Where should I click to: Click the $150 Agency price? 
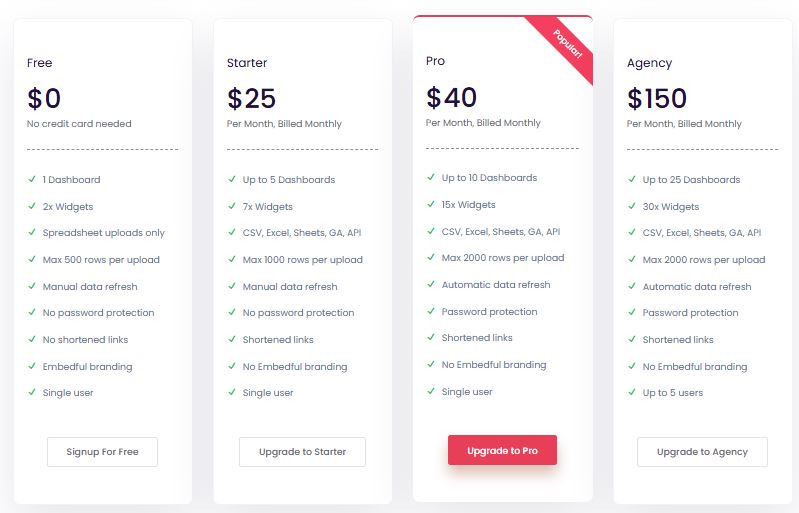657,98
